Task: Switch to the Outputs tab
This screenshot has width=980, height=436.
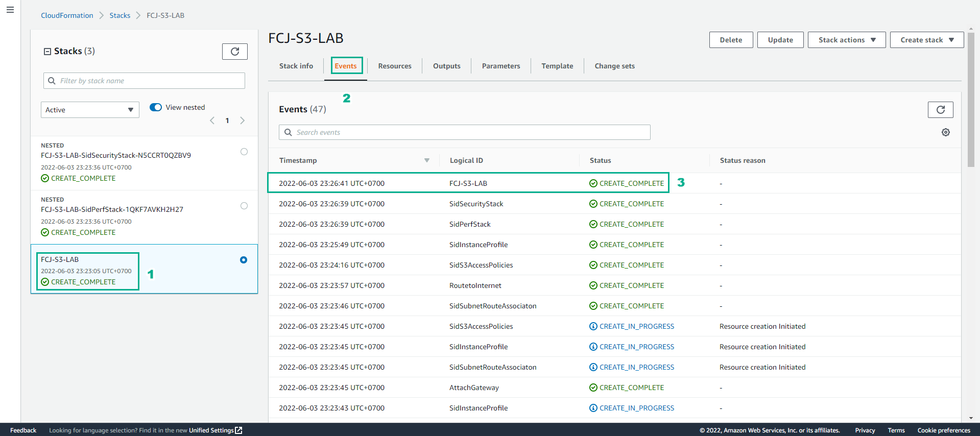Action: tap(447, 66)
